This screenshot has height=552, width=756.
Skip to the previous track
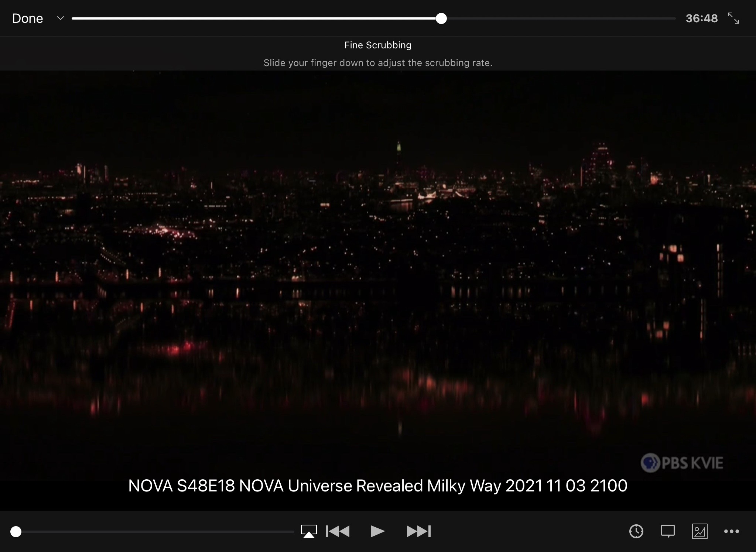coord(338,531)
